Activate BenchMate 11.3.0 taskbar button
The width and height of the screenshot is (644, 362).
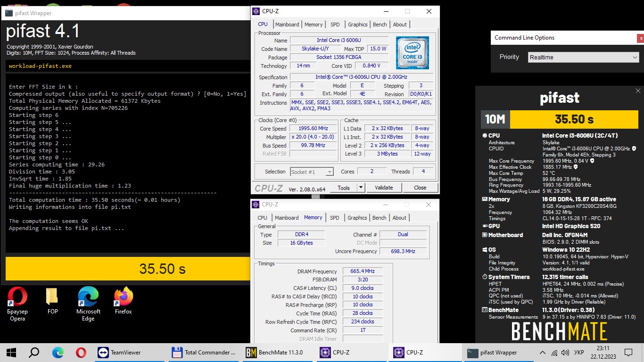click(x=277, y=352)
